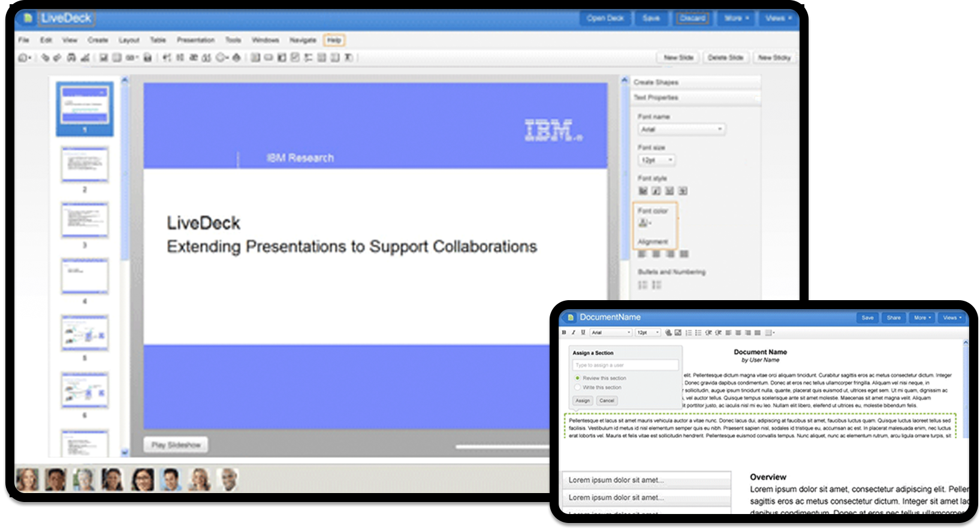Open the Navigate menu
Screen dimensions: 980x529
[x=303, y=40]
